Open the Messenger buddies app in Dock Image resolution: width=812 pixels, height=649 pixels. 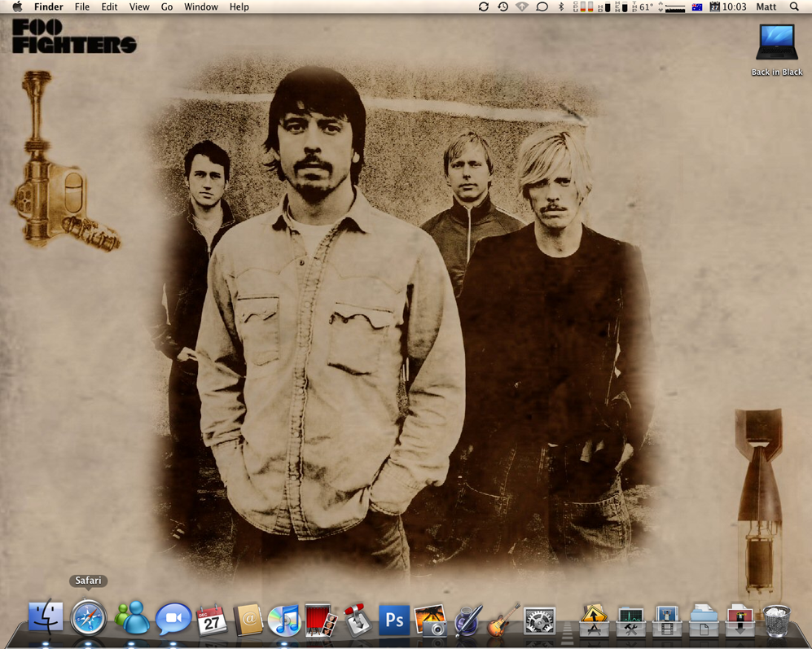(132, 617)
